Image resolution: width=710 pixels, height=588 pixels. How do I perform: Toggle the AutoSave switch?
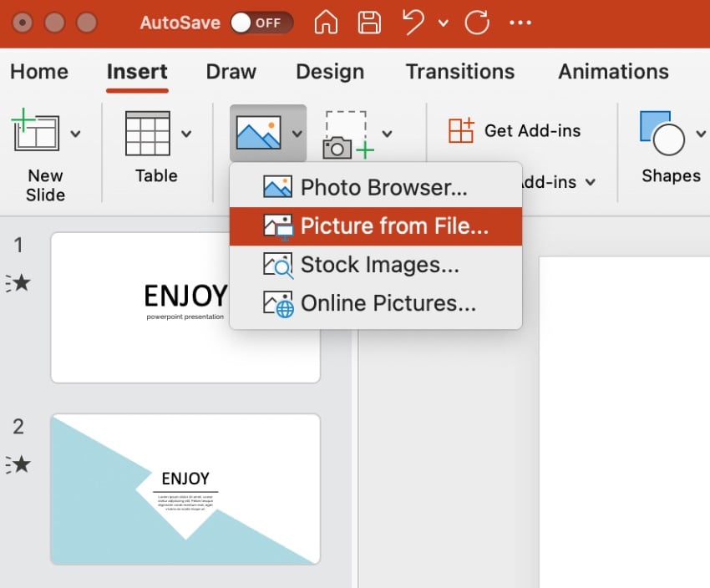pos(261,23)
